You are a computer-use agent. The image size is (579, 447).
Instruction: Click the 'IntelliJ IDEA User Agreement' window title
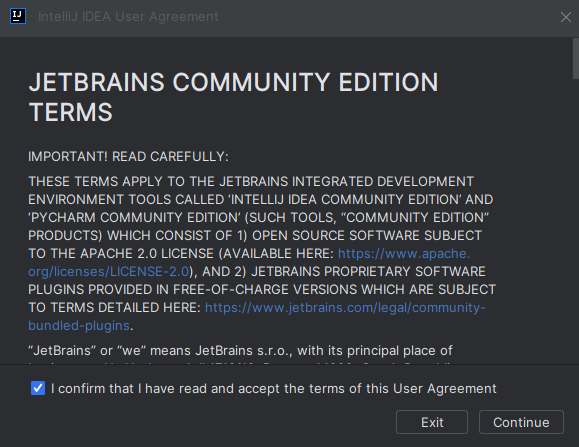[x=128, y=17]
